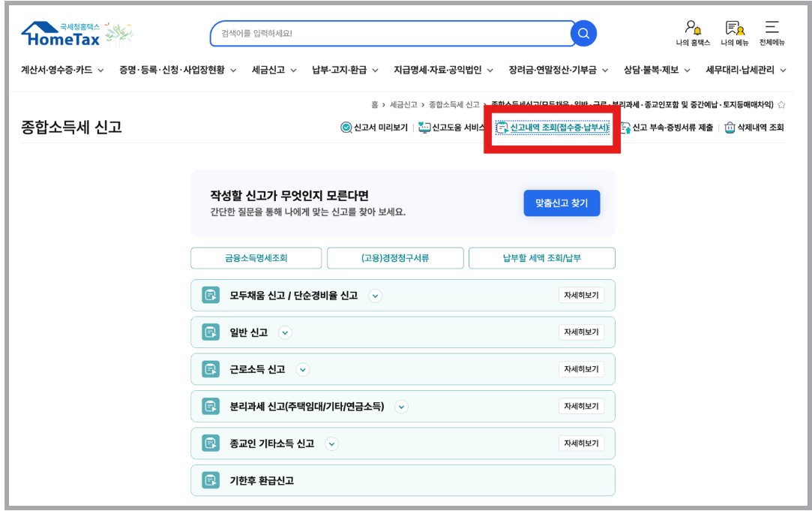Viewport: 812px width, 511px height.
Task: Click 자세히보기 for 근로소득 신고
Action: pos(581,369)
